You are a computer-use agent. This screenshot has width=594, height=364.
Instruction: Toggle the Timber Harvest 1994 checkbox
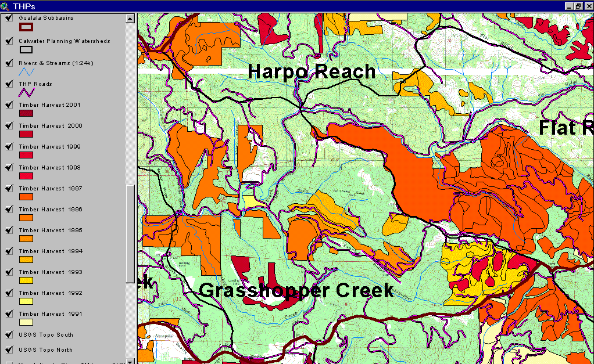(9, 251)
